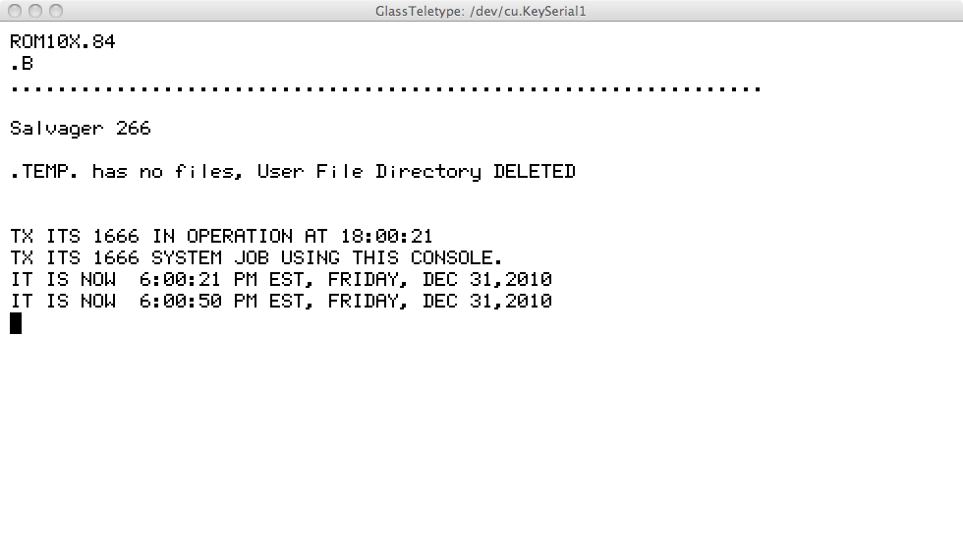Click the ROM10X.84 line
The height and width of the screenshot is (560, 963).
pos(63,42)
